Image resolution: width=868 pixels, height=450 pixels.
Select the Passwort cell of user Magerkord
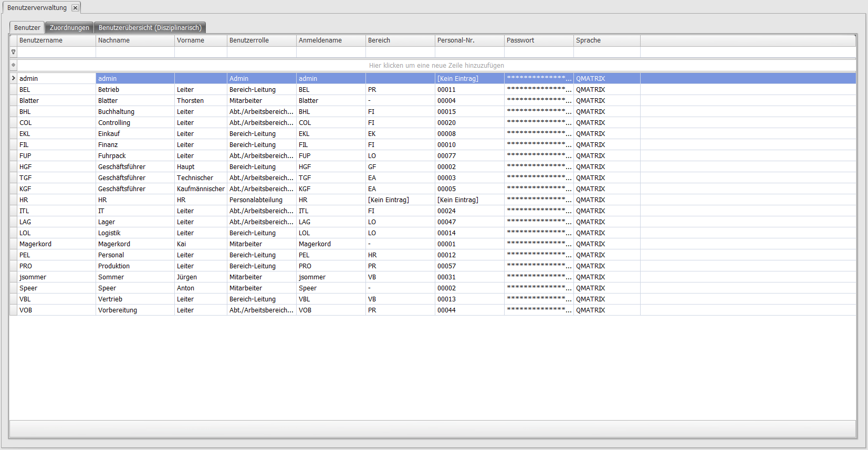coord(538,244)
